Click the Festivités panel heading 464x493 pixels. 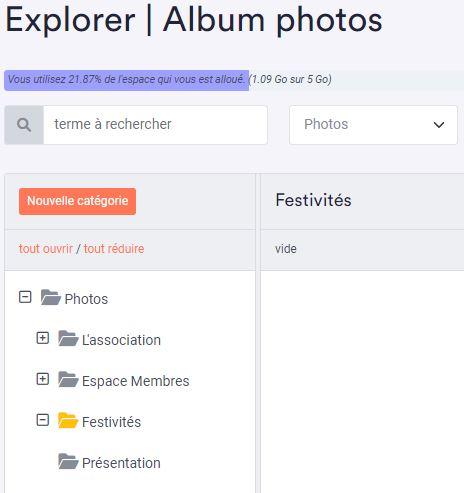point(313,200)
